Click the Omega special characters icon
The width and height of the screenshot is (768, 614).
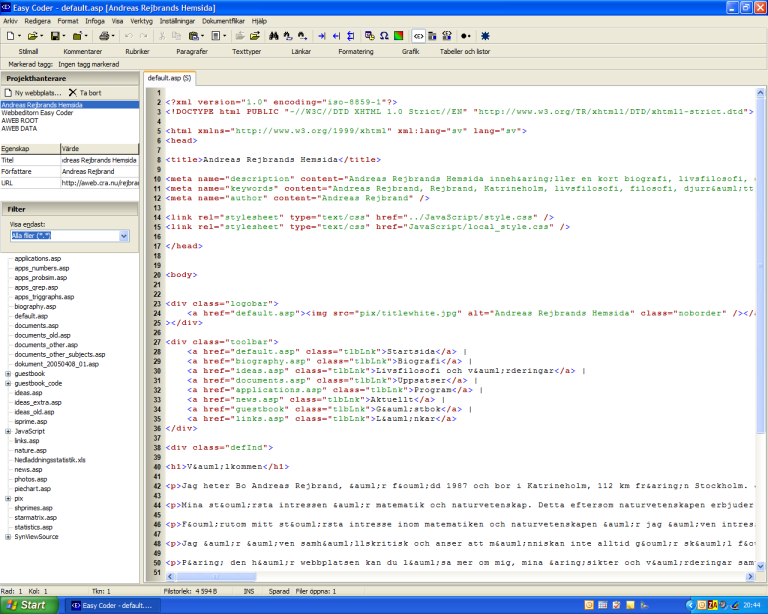tap(384, 36)
